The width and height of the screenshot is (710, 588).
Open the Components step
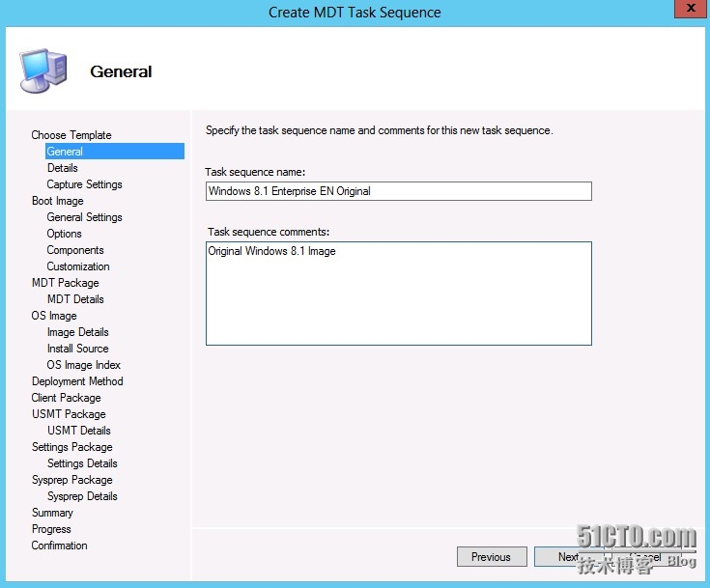coord(75,250)
